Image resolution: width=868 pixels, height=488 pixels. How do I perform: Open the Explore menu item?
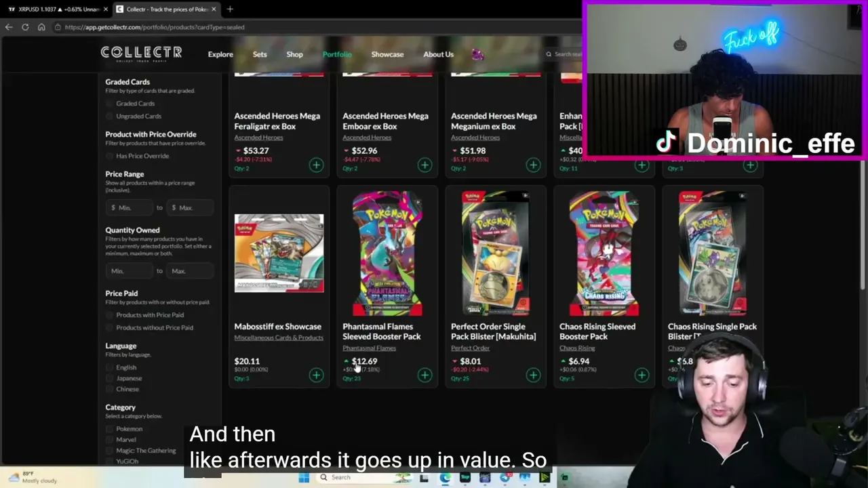click(x=220, y=54)
